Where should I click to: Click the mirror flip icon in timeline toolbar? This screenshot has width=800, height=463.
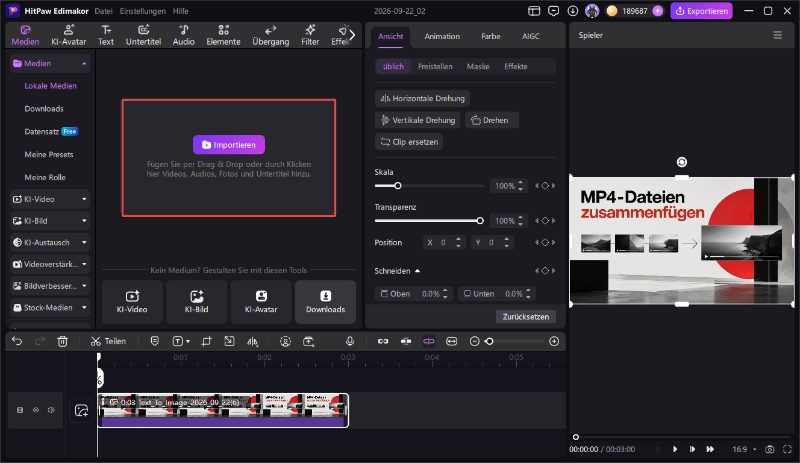(253, 341)
